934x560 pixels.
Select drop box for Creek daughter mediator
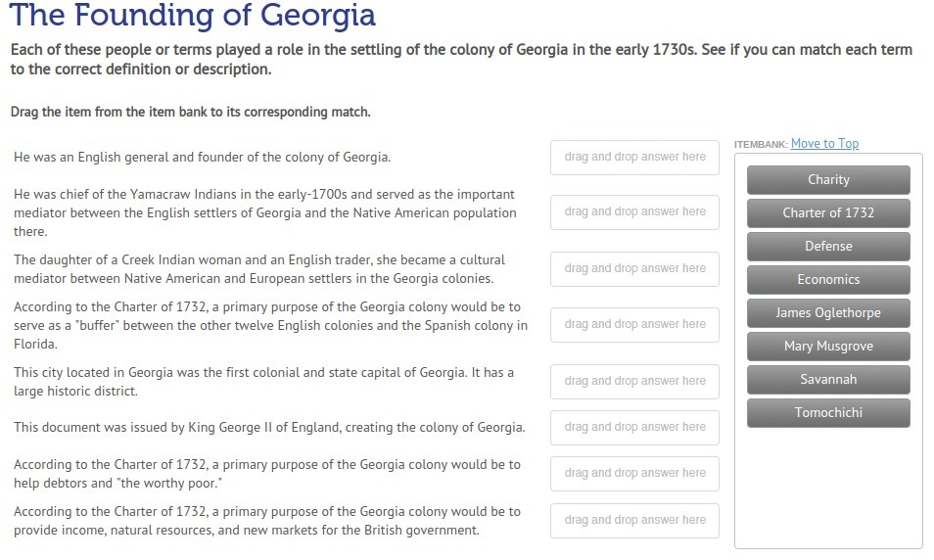point(634,269)
